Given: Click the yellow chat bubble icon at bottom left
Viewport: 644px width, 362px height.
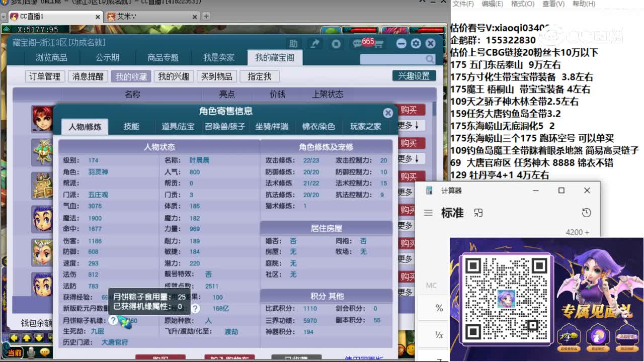Looking at the screenshot, I should (x=44, y=352).
